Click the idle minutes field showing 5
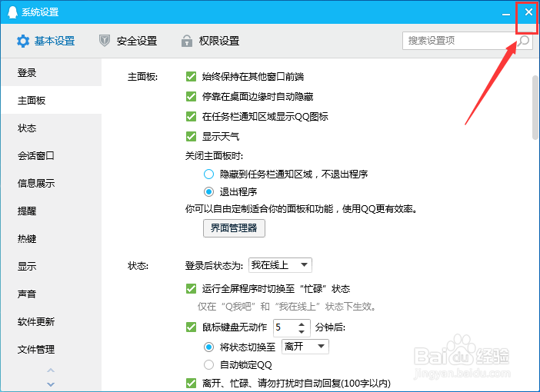The image size is (540, 392). coord(285,327)
